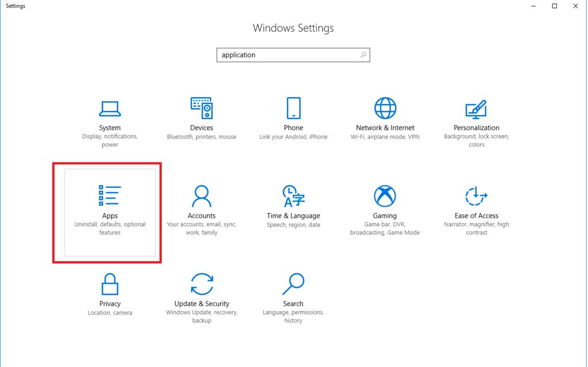Viewport: 588px width, 367px height.
Task: Maximize the Settings window
Action: [554, 6]
